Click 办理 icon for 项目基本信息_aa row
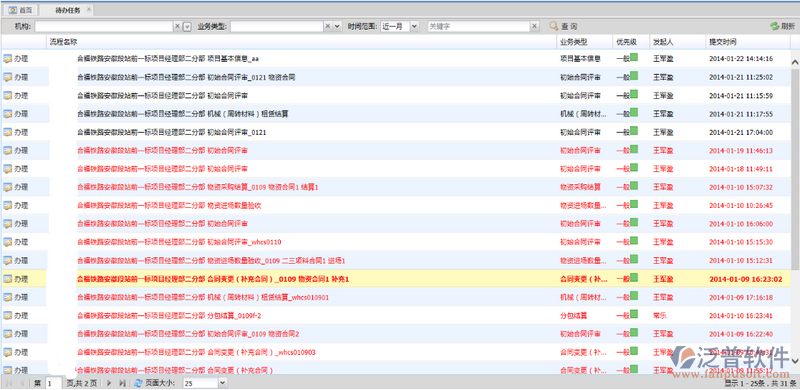This screenshot has width=800, height=390. 8,59
